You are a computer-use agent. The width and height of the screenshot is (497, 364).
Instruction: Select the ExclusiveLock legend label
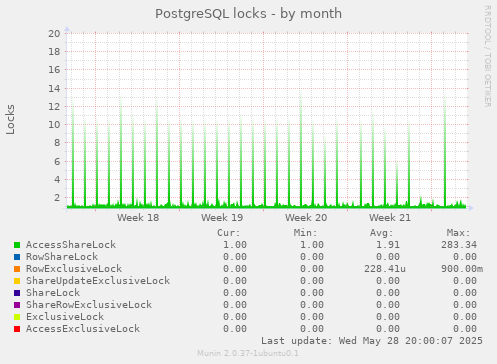click(x=65, y=317)
